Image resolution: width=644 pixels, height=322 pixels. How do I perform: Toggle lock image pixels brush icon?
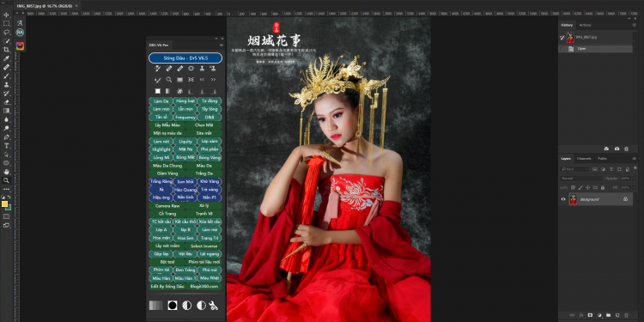point(580,187)
